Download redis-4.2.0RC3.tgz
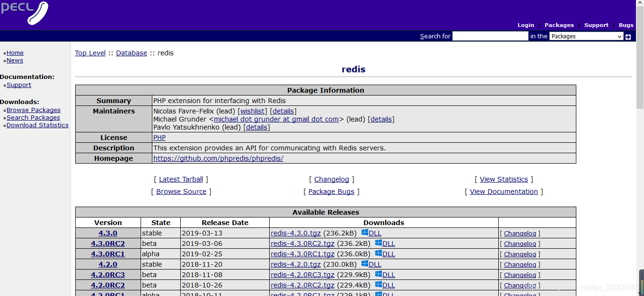This screenshot has height=296, width=644. [302, 275]
